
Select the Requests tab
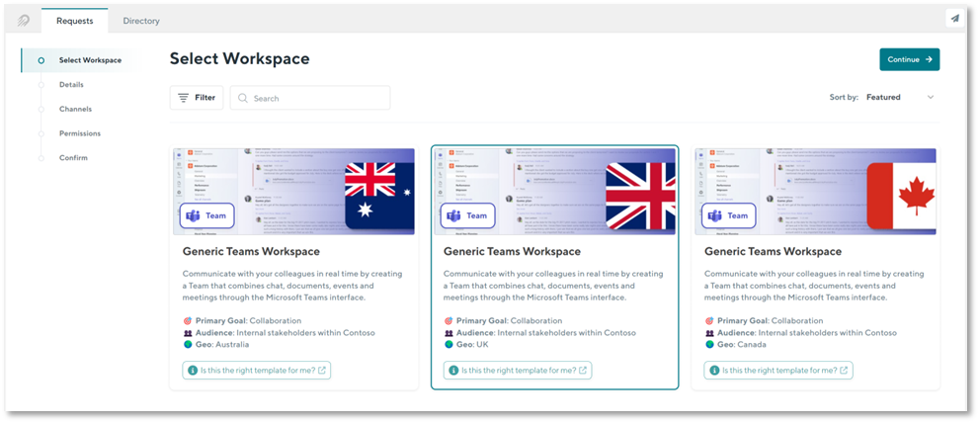point(74,20)
